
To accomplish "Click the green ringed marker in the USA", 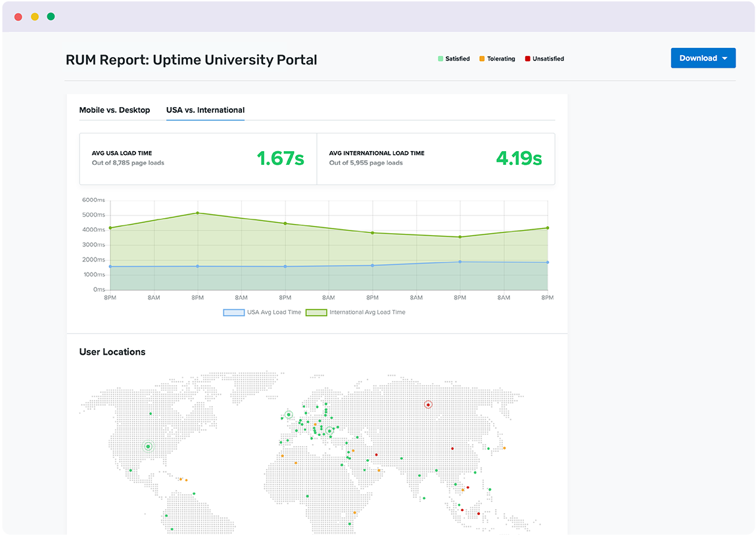I will 148,447.
